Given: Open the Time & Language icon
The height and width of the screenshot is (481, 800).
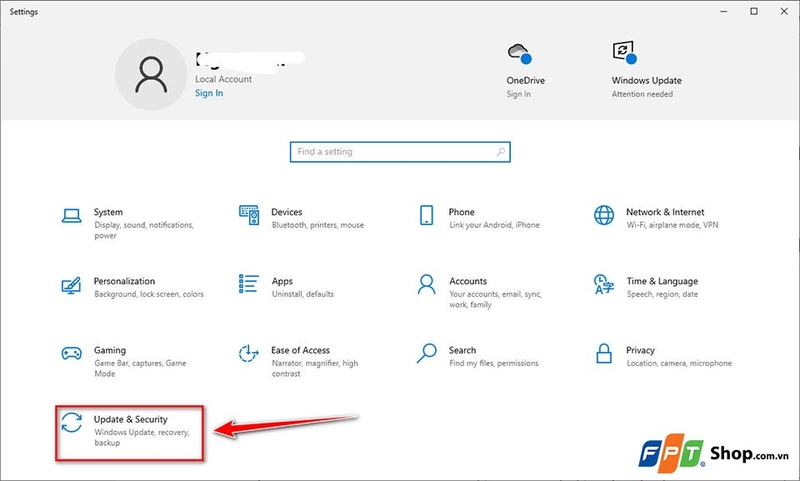Looking at the screenshot, I should pos(604,284).
